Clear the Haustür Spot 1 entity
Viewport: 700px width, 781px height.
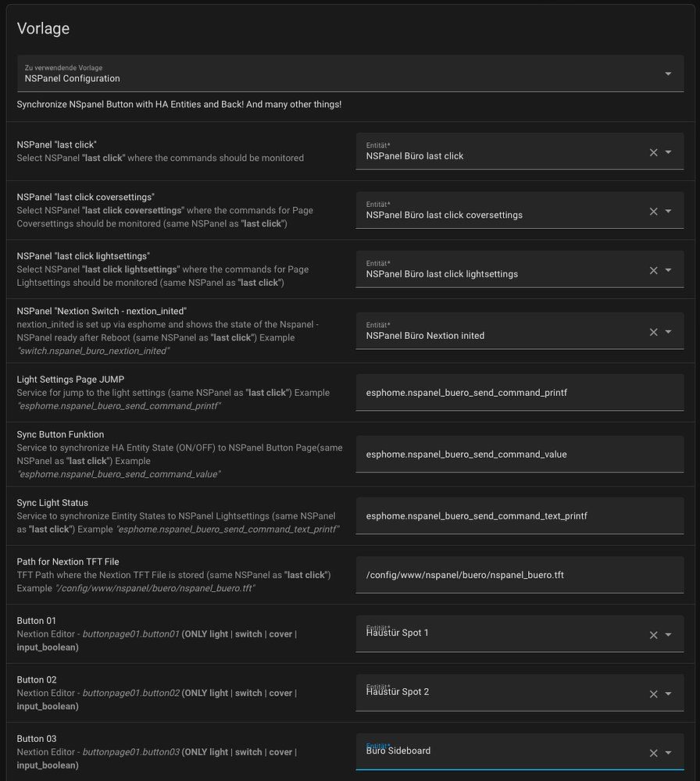tap(654, 635)
